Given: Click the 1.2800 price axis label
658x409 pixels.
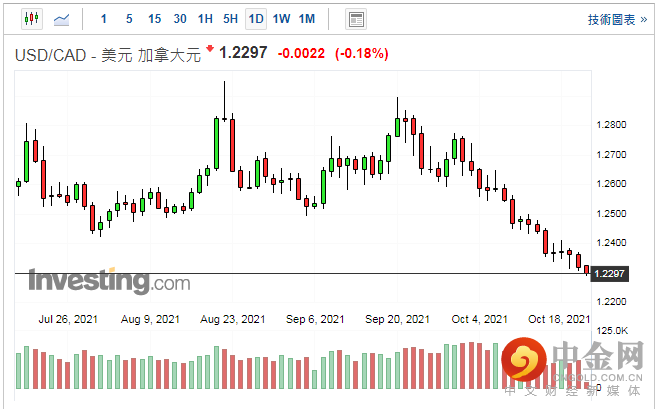Looking at the screenshot, I should [x=611, y=125].
